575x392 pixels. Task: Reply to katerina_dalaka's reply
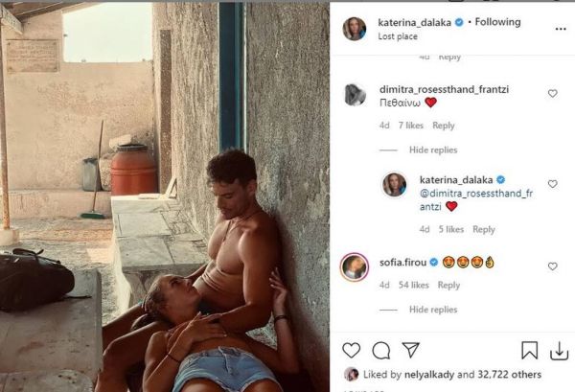[x=484, y=229]
